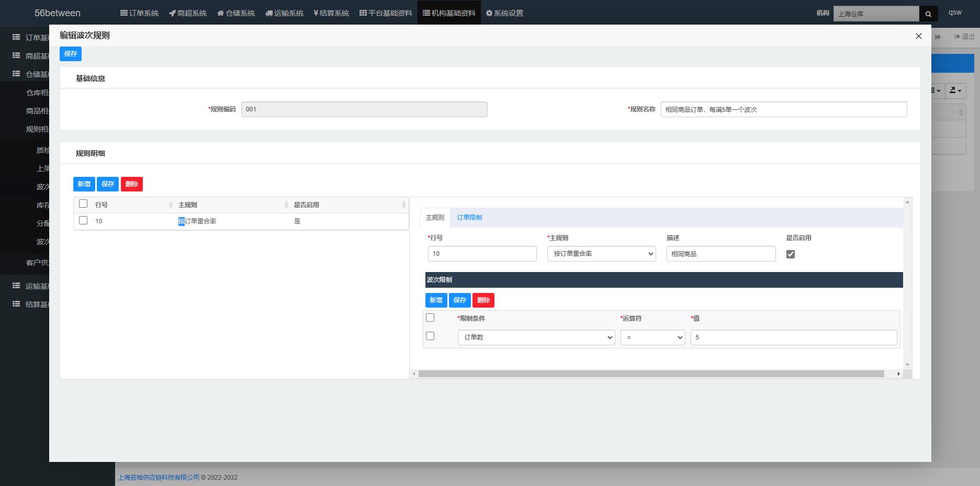Open the 系统设置 top menu
The image size is (980, 486).
(504, 13)
